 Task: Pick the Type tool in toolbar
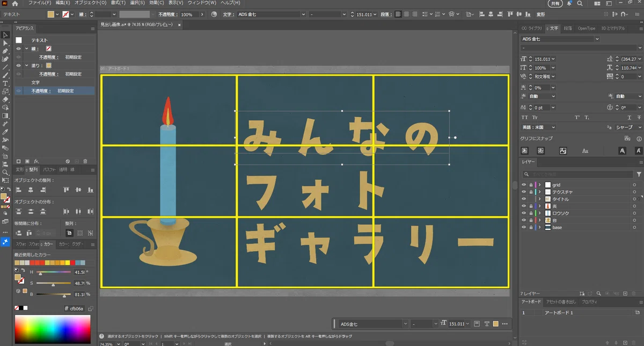tap(5, 83)
